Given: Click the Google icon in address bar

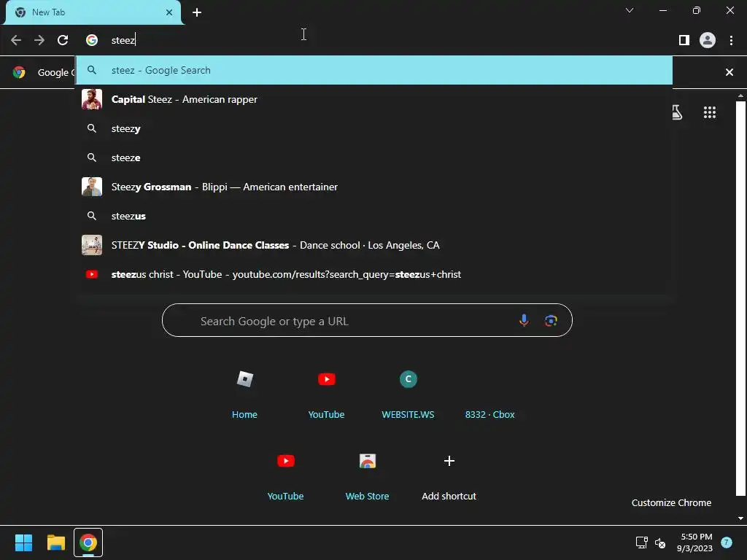Looking at the screenshot, I should click(x=92, y=40).
